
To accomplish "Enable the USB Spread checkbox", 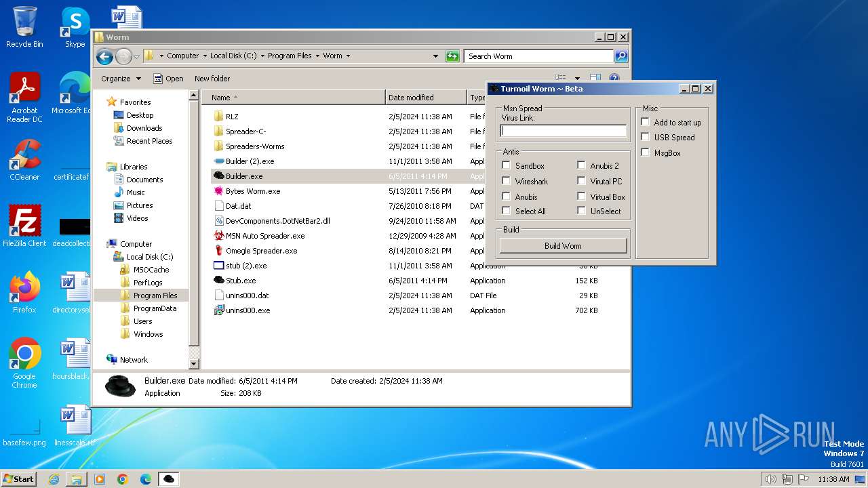I will pos(645,137).
